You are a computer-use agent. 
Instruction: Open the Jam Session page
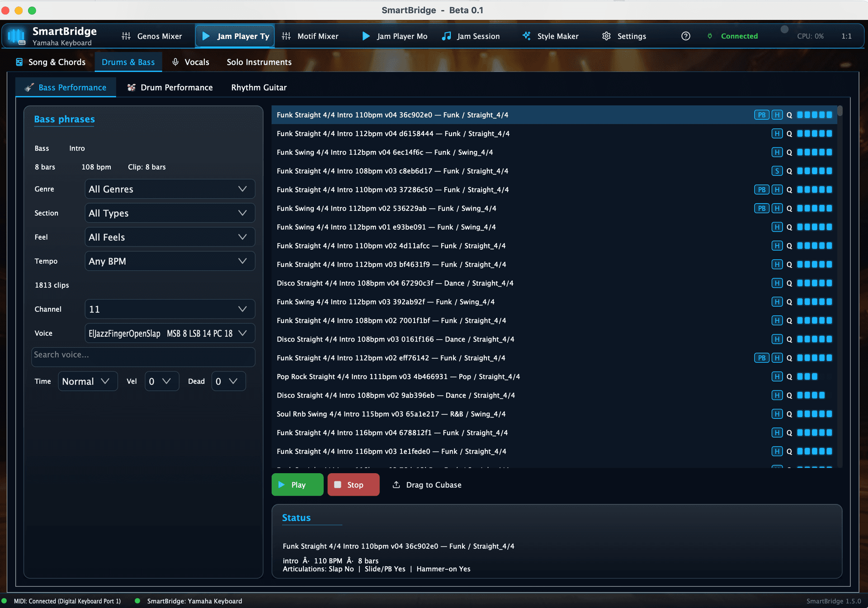pyautogui.click(x=471, y=36)
